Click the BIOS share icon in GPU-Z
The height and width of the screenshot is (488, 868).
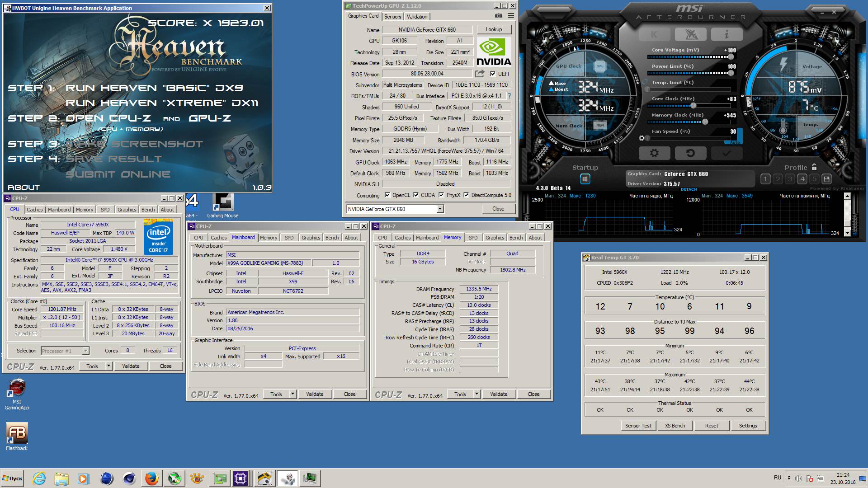(x=480, y=74)
